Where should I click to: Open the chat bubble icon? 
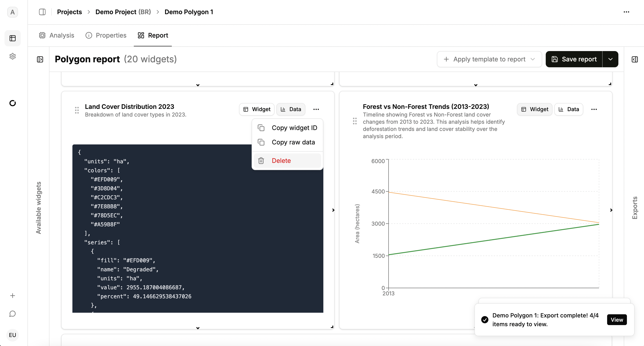point(13,314)
